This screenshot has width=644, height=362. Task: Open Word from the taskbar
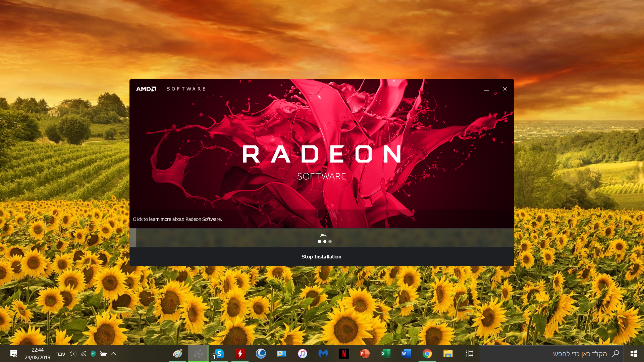(x=406, y=354)
